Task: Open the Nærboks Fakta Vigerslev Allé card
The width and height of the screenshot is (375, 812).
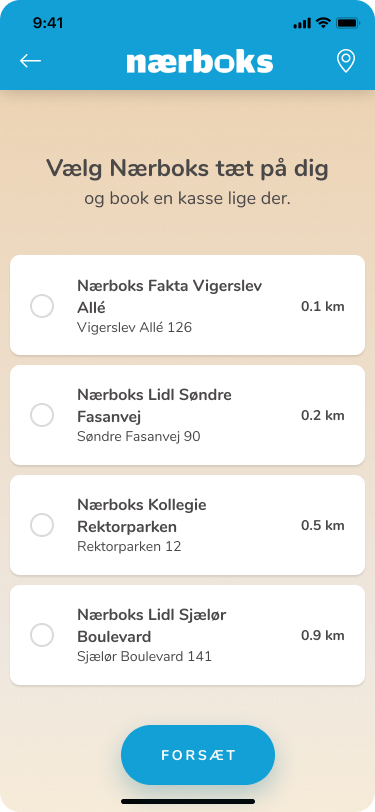Action: 188,305
